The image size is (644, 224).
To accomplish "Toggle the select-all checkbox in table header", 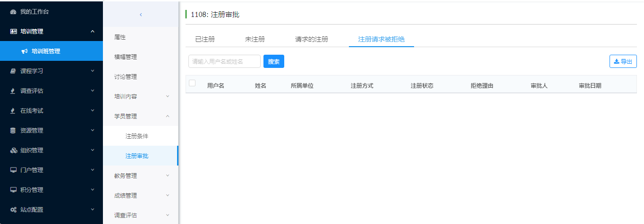I will (192, 83).
